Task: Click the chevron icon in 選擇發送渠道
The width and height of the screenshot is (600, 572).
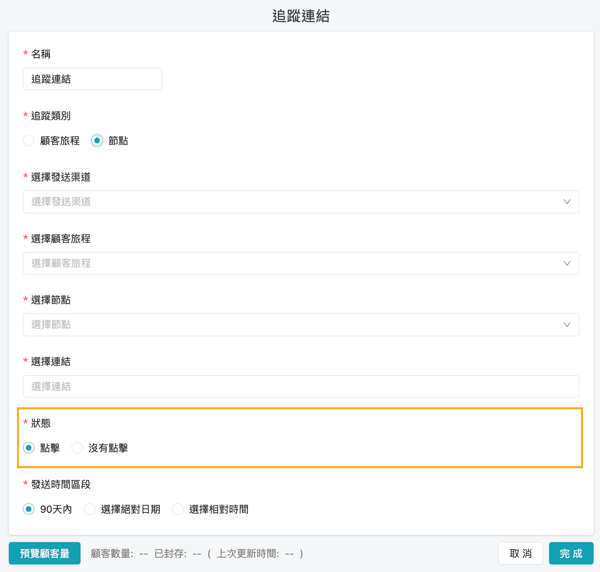Action: click(x=566, y=202)
